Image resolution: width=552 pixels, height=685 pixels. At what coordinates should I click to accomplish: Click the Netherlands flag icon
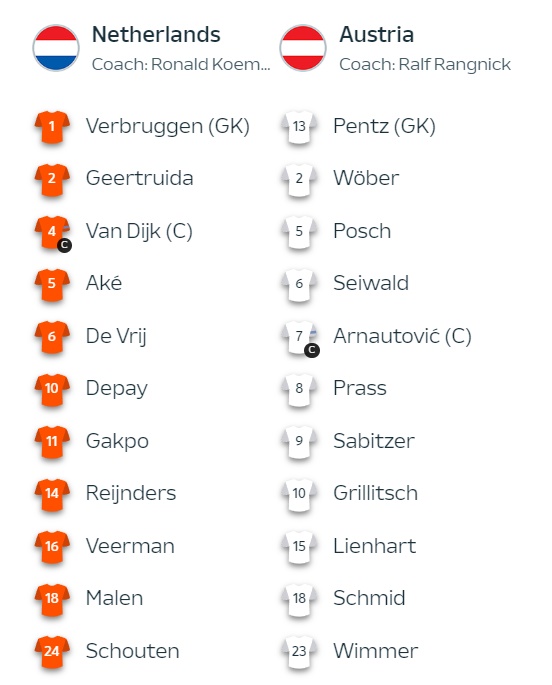[x=56, y=48]
